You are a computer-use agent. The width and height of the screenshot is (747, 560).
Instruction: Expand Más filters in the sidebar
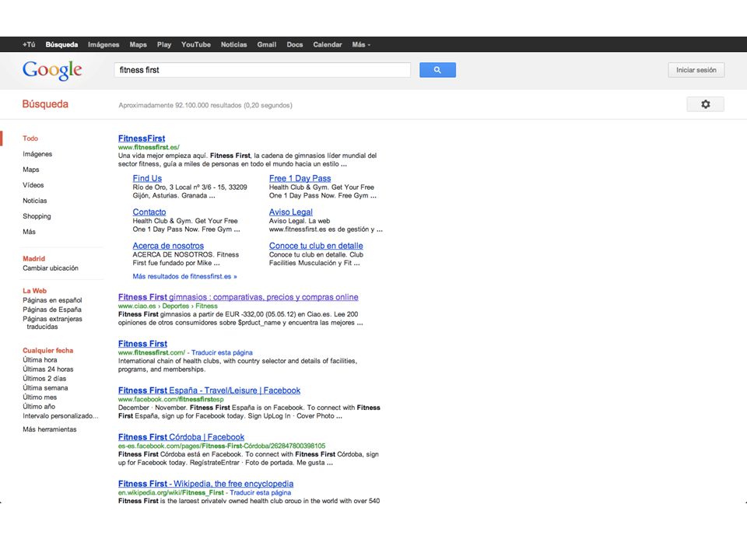click(x=29, y=232)
